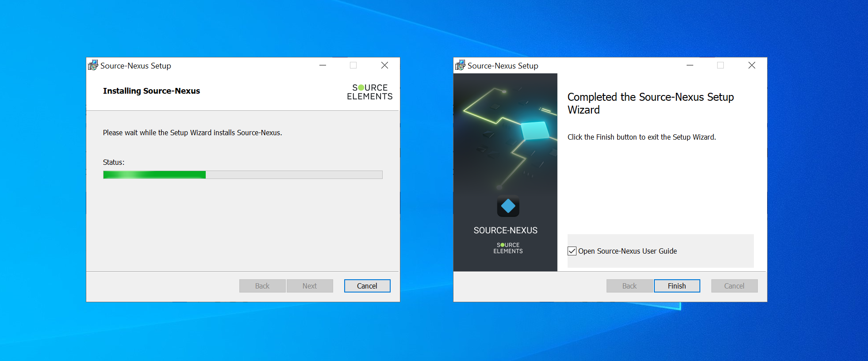Screen dimensions: 868x361
Task: Click the maximize box on the Installing window
Action: pyautogui.click(x=353, y=65)
